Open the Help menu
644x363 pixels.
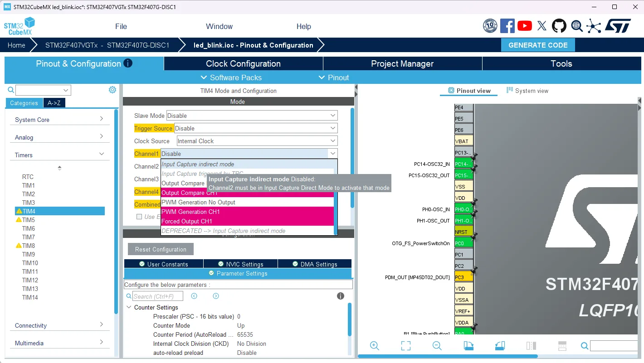pos(304,26)
